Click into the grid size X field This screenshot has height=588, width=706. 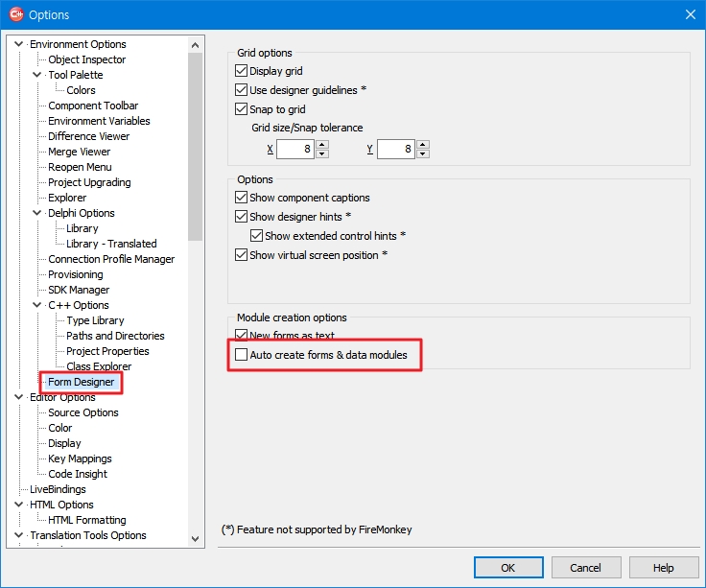point(294,150)
